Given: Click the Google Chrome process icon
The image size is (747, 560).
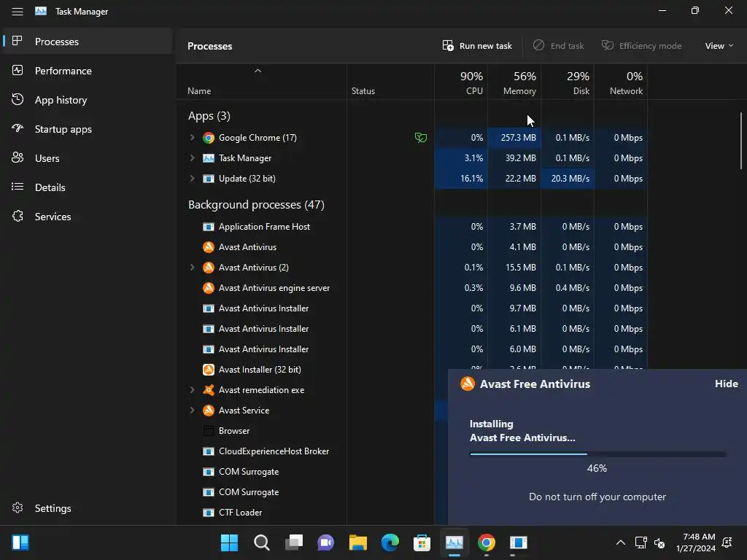Looking at the screenshot, I should point(208,138).
